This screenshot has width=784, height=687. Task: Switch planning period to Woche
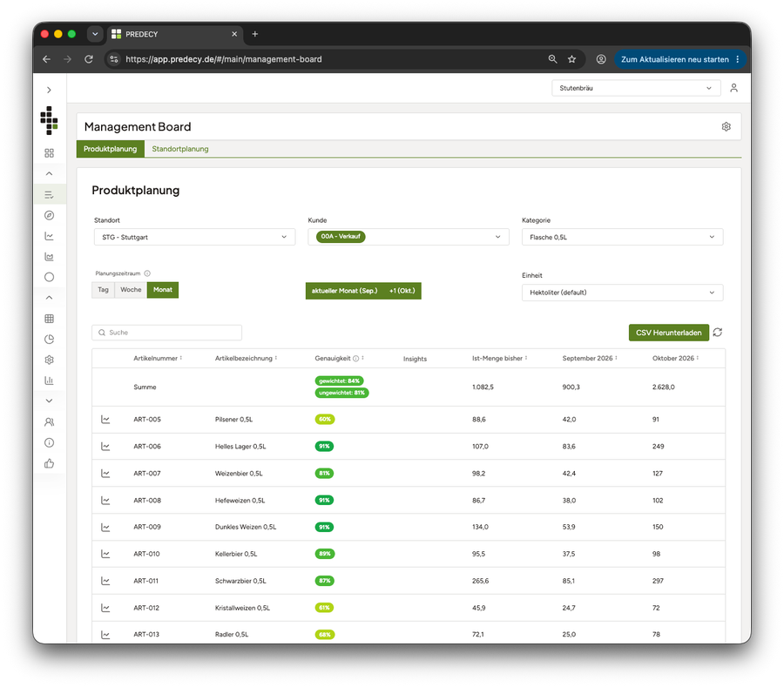[x=131, y=290]
